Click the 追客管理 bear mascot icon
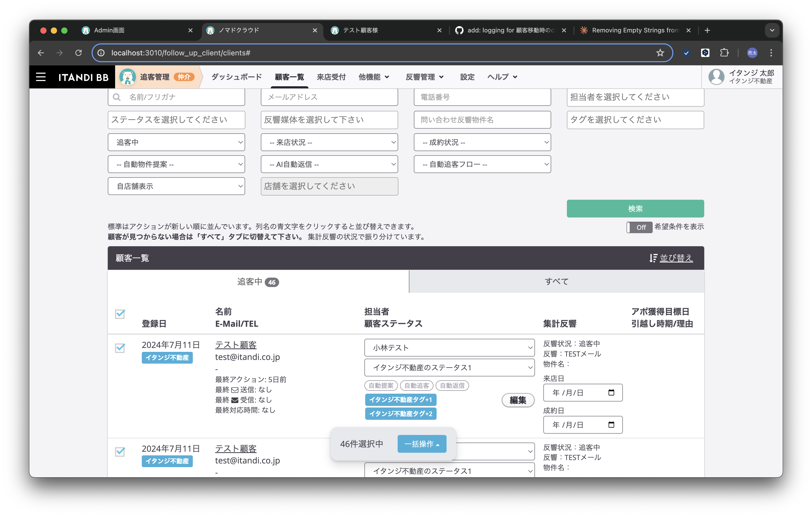The image size is (812, 516). pyautogui.click(x=127, y=77)
